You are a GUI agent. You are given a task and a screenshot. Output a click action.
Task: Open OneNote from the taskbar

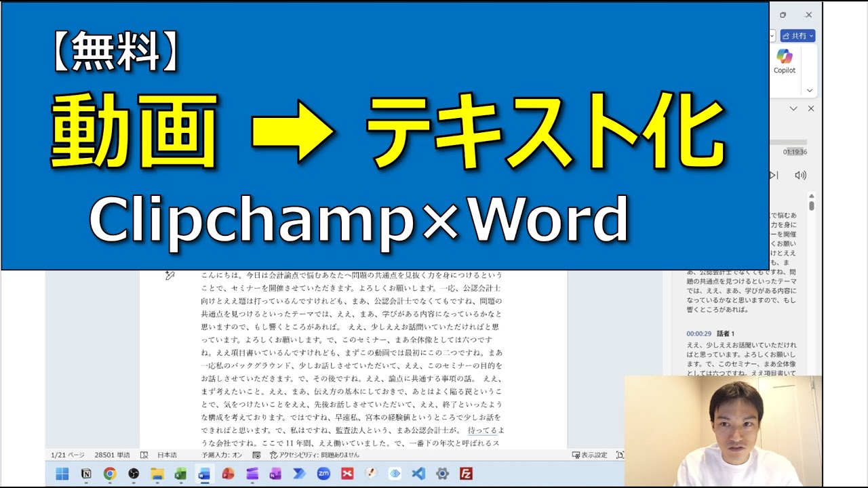[275, 474]
